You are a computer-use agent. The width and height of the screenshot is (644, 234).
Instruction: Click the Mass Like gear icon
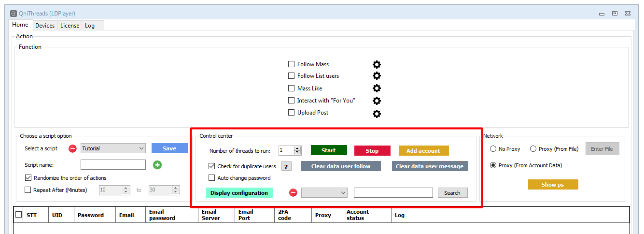(377, 88)
